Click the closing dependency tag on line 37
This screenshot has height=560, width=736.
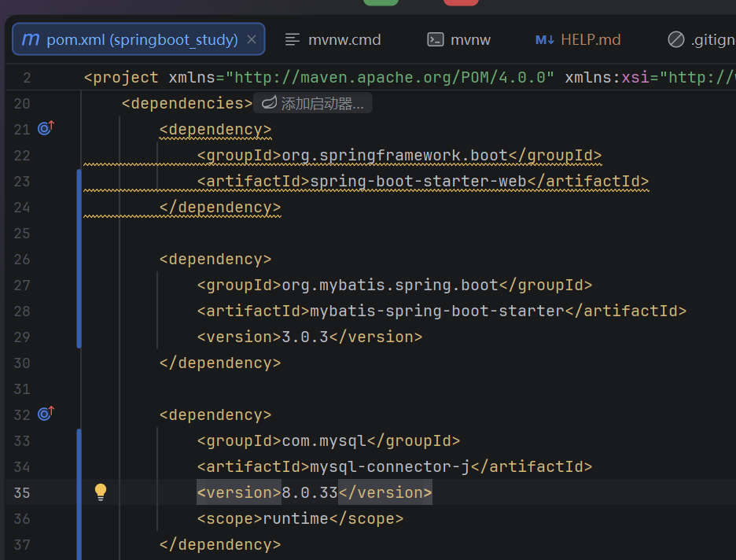(x=220, y=544)
